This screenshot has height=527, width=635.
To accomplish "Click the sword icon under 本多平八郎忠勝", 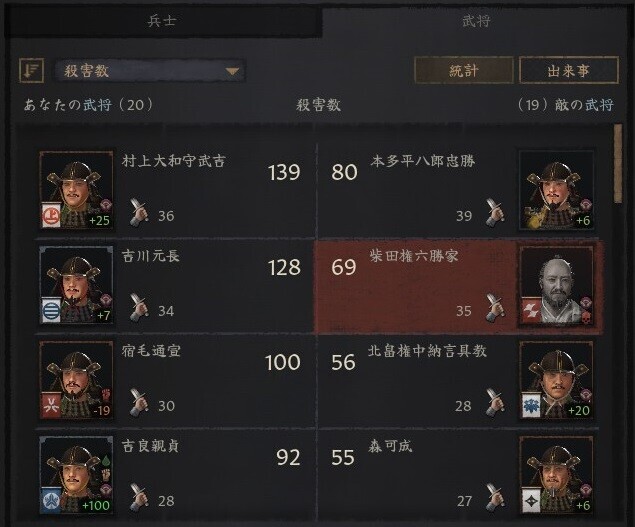I will coord(495,213).
